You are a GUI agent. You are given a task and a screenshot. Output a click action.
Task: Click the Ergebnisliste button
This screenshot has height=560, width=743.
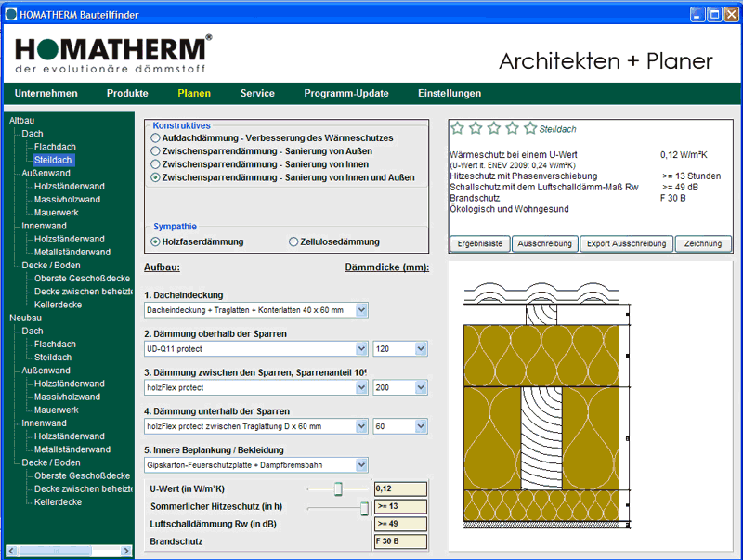click(x=480, y=244)
